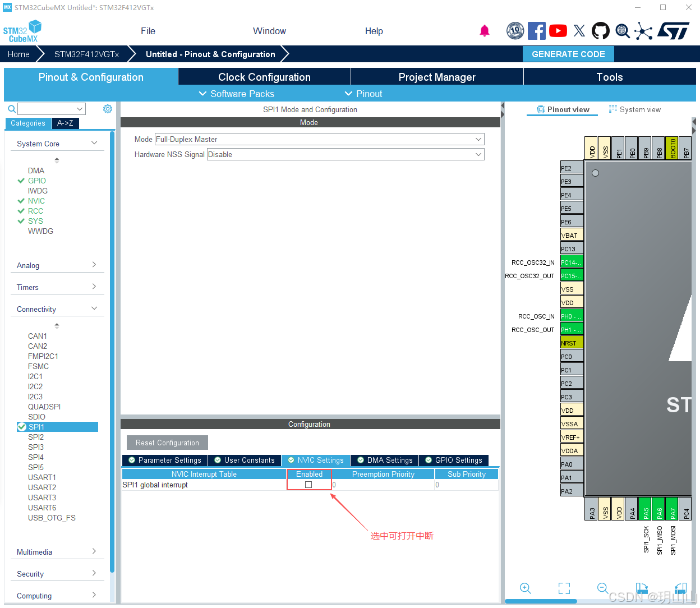The width and height of the screenshot is (700, 608).
Task: Expand the Security category
Action: 94,573
